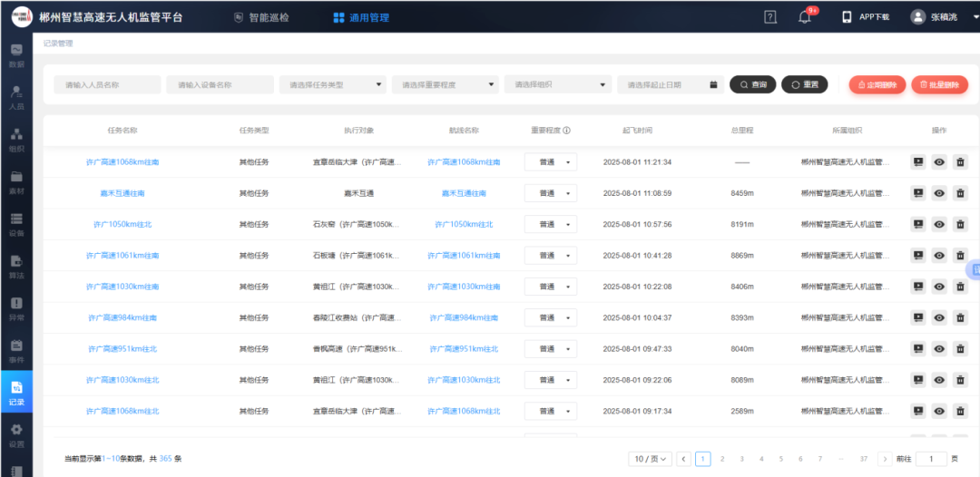Select the 通用管理 top tab
The height and width of the screenshot is (477, 980).
click(361, 17)
